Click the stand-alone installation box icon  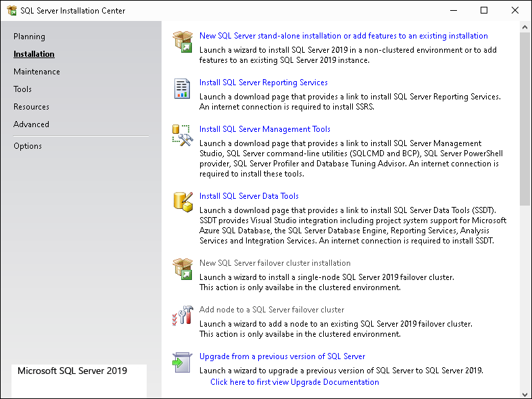[x=183, y=42]
